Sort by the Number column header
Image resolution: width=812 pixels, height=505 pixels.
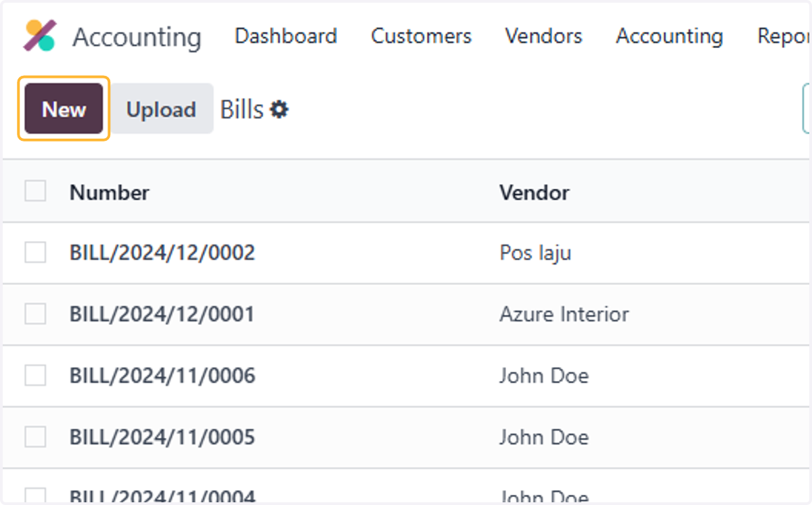109,192
